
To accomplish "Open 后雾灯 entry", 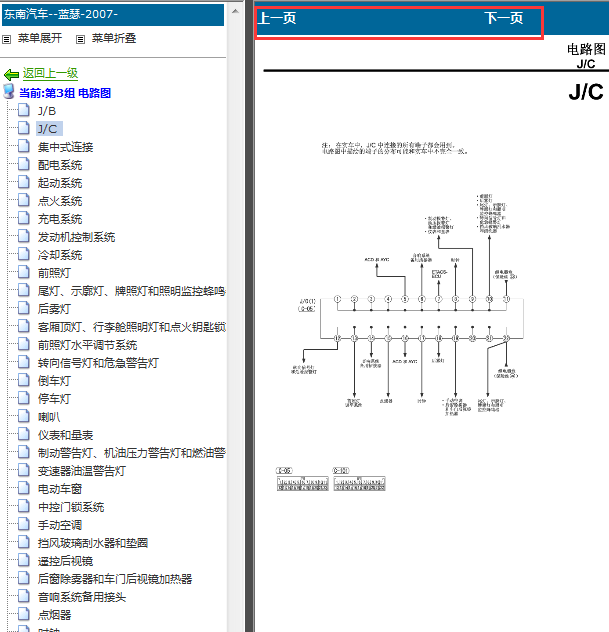I will click(x=54, y=309).
